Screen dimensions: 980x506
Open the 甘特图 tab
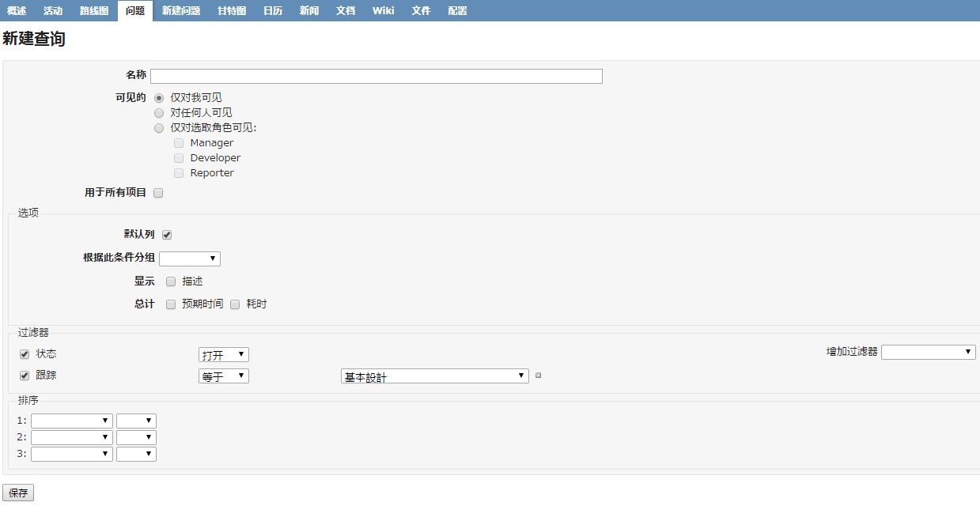[232, 11]
